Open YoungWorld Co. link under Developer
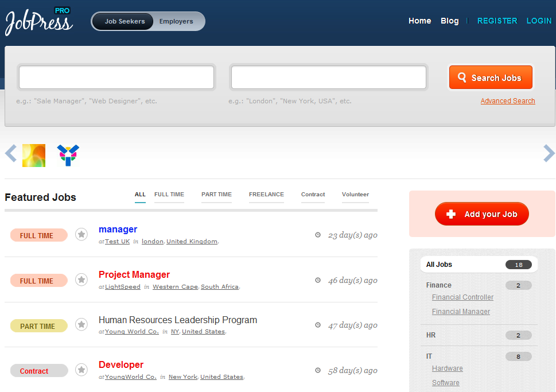Viewport: 556px width, 392px height. pyautogui.click(x=130, y=377)
